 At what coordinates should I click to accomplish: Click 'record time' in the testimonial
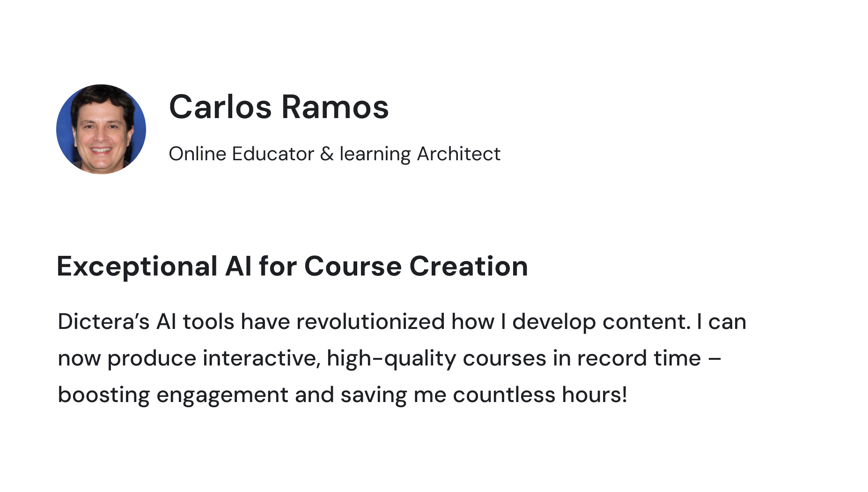pos(639,358)
